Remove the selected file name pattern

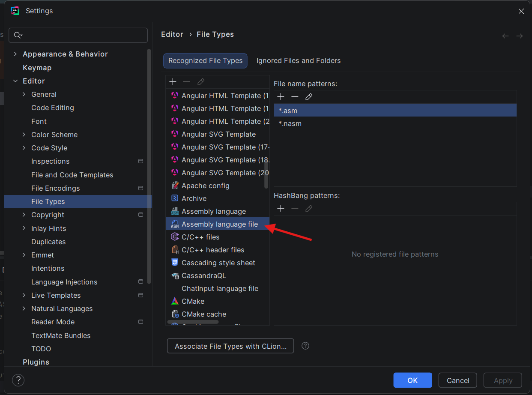tap(295, 97)
